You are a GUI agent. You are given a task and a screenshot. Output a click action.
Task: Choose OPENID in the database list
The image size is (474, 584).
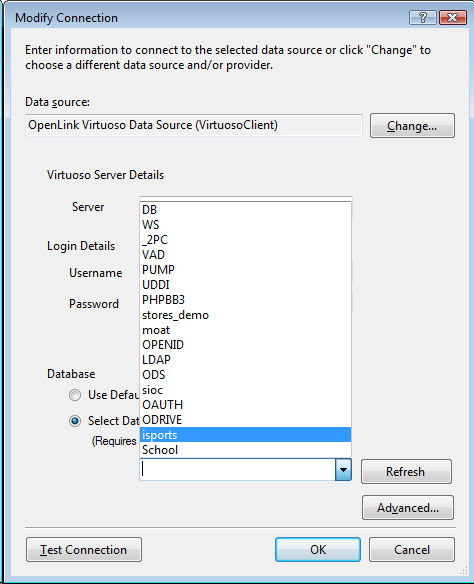(245, 345)
